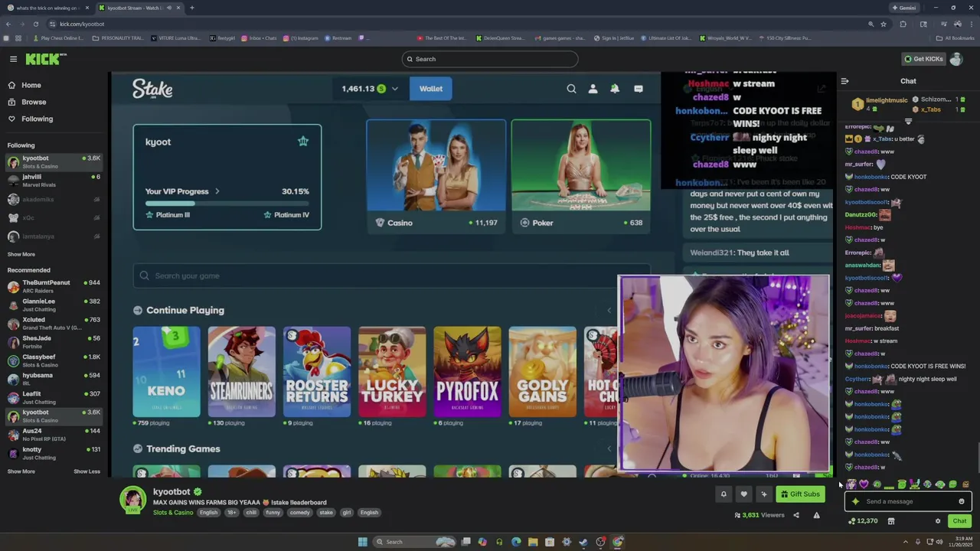Click Search your game field
The height and width of the screenshot is (551, 980).
coord(391,275)
